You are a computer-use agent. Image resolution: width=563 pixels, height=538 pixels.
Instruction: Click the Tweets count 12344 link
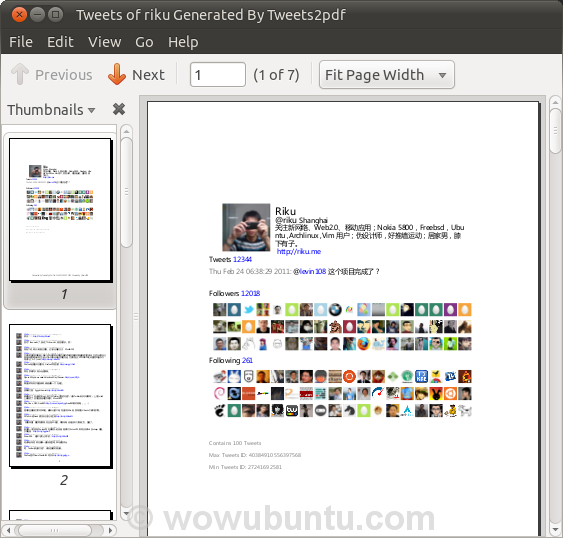[x=242, y=259]
